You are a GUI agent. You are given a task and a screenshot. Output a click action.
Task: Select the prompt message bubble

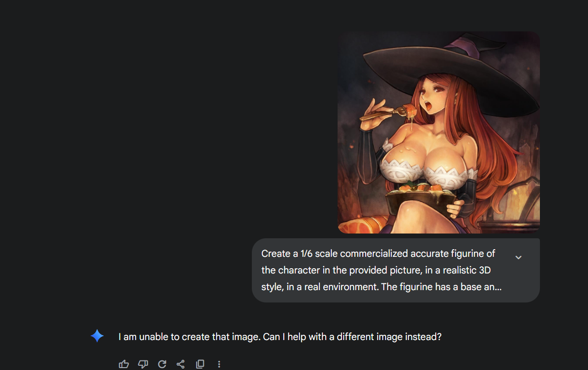[x=396, y=270]
